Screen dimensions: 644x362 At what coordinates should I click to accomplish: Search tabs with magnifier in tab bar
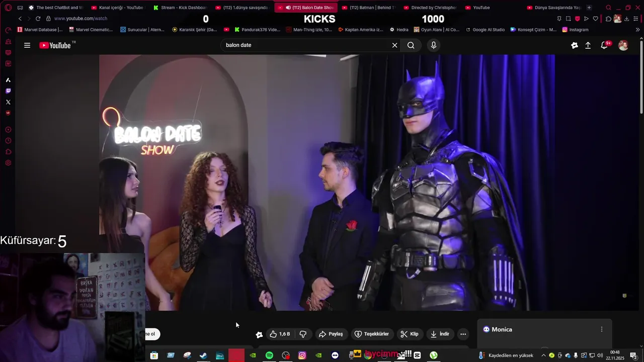pos(608,8)
